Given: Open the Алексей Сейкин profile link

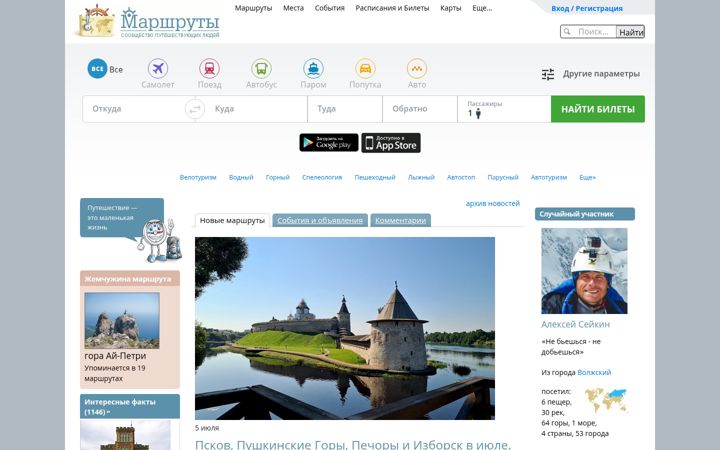Looking at the screenshot, I should (575, 324).
